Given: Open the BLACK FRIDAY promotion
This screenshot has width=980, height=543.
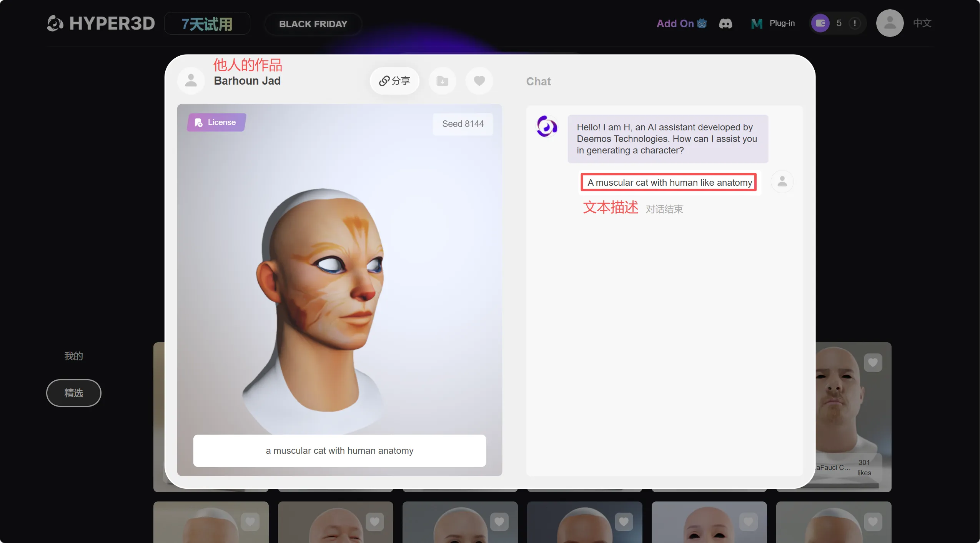Looking at the screenshot, I should click(313, 24).
